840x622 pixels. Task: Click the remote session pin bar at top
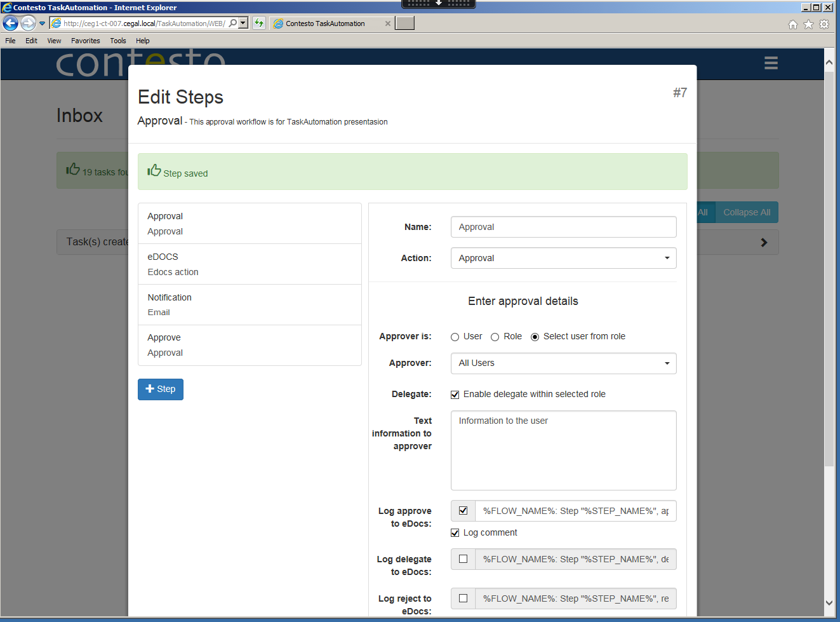[x=439, y=4]
